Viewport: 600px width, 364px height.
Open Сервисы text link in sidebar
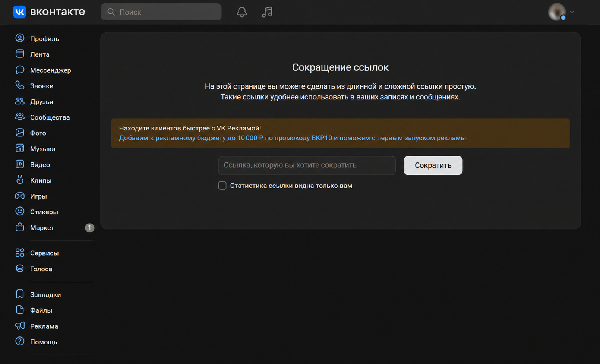pyautogui.click(x=44, y=253)
